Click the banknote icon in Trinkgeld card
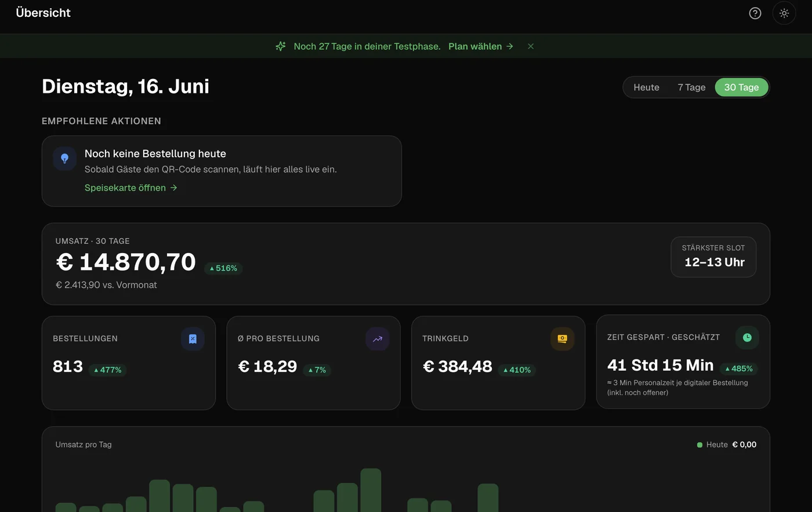 (x=562, y=339)
